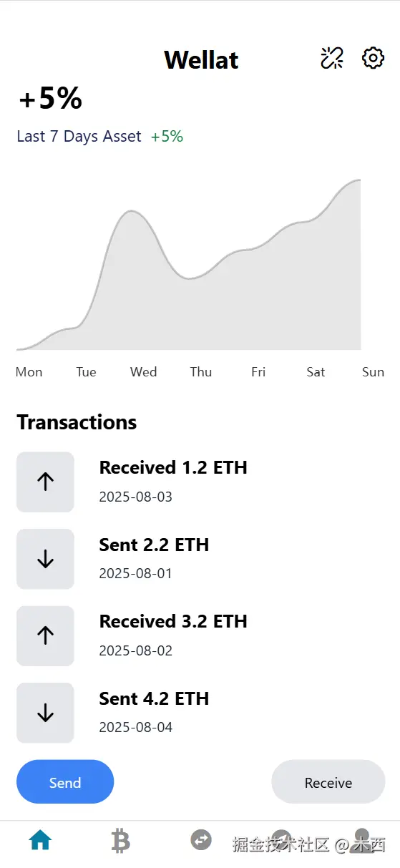Select the Wed label on chart axis
Screen dimensions: 400x868
(x=144, y=372)
